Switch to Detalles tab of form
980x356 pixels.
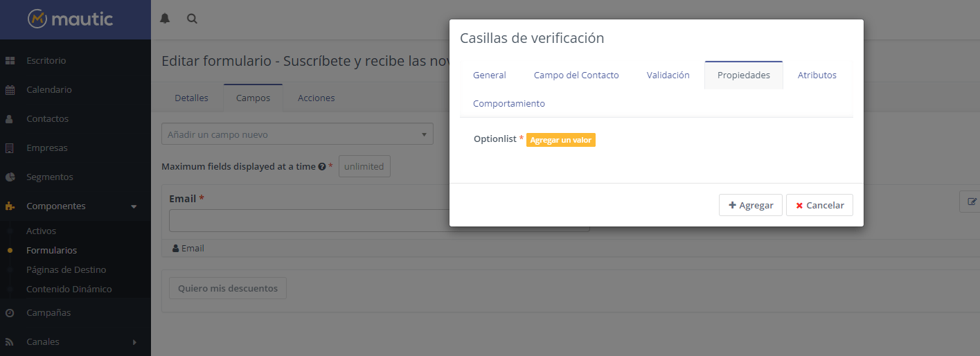[191, 98]
